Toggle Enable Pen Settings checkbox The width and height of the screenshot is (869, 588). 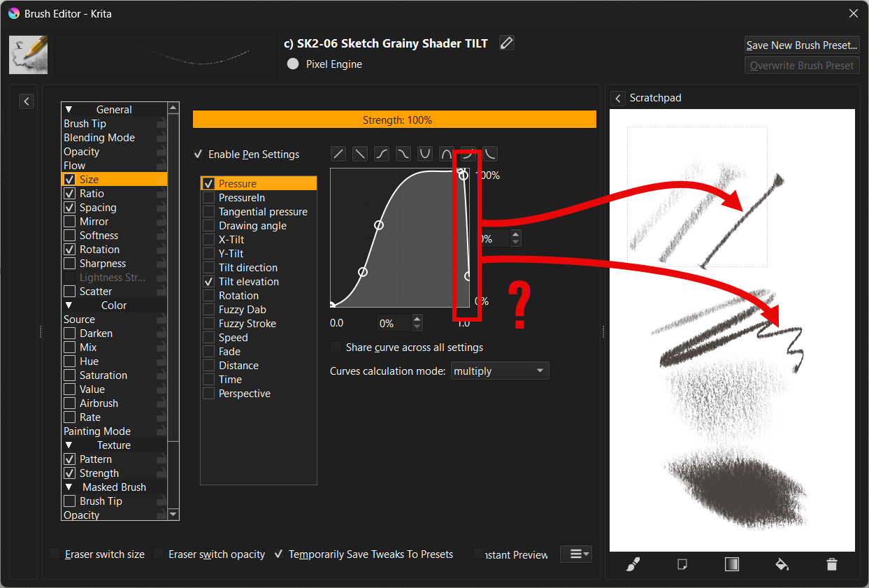(x=199, y=155)
